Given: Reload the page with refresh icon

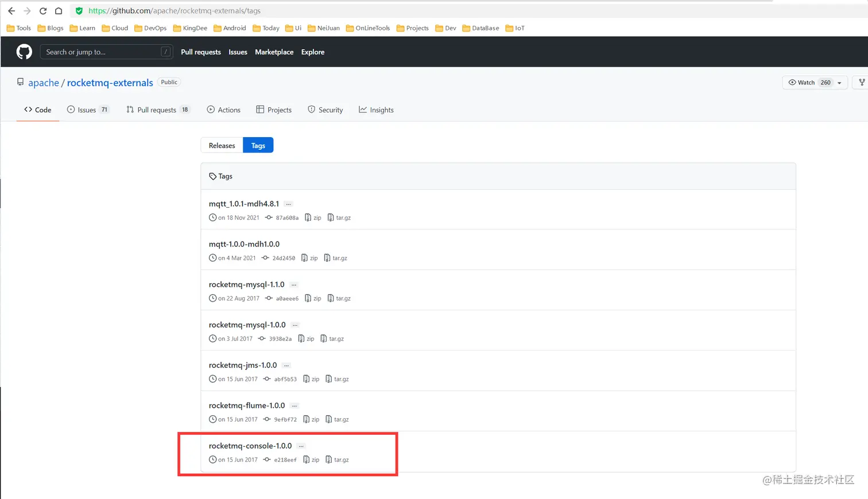Looking at the screenshot, I should coord(43,11).
